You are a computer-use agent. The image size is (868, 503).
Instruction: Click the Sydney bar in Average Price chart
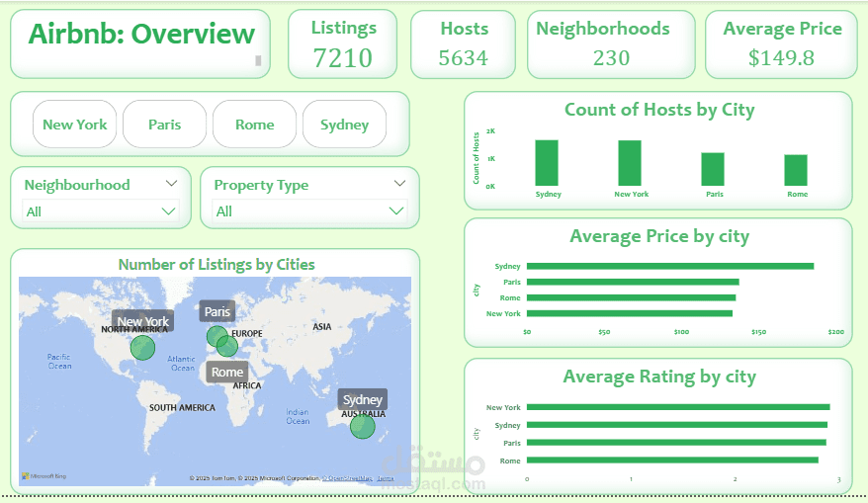(x=670, y=266)
